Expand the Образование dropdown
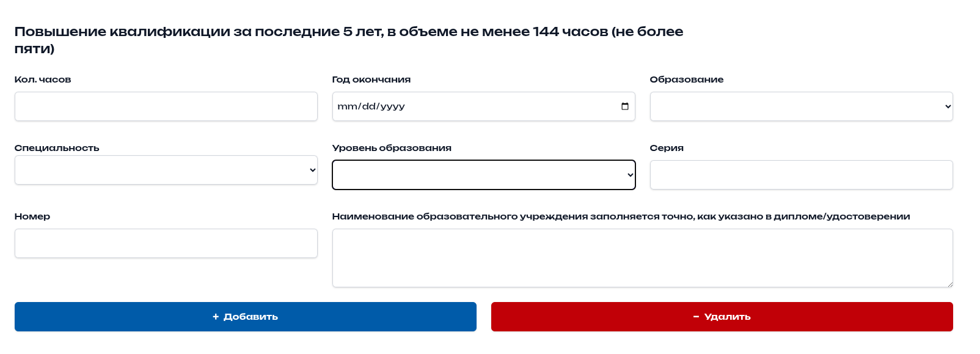This screenshot has width=980, height=354. (801, 106)
